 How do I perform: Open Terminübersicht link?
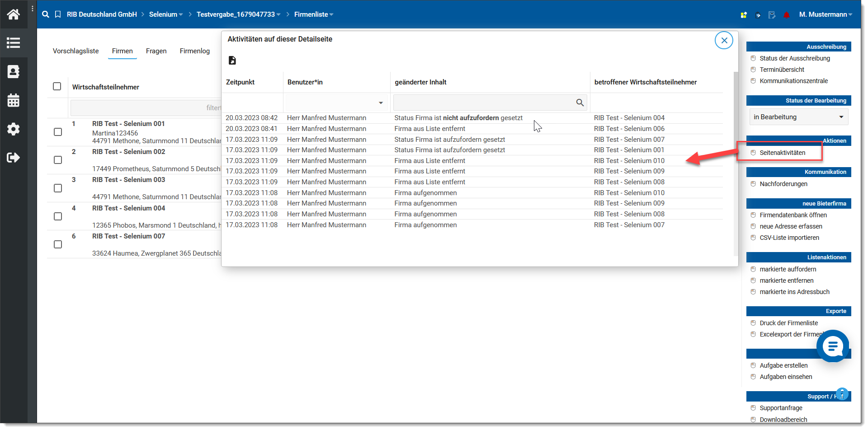point(782,70)
